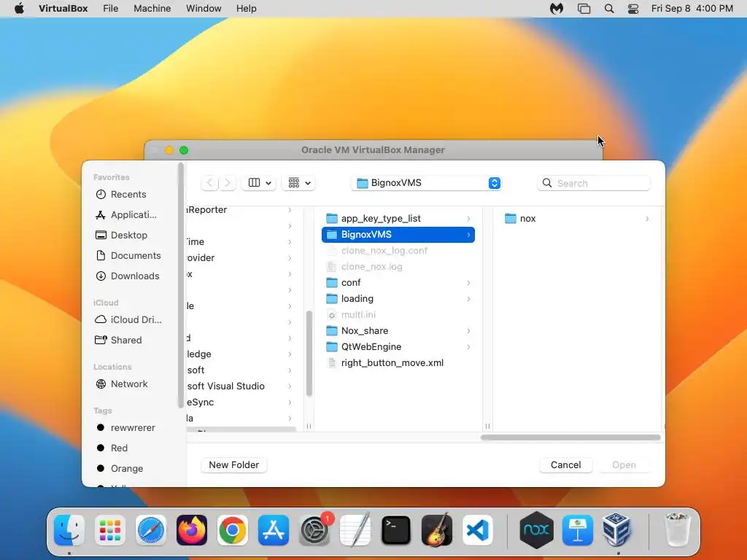Expand the loading folder chevron

tap(469, 299)
